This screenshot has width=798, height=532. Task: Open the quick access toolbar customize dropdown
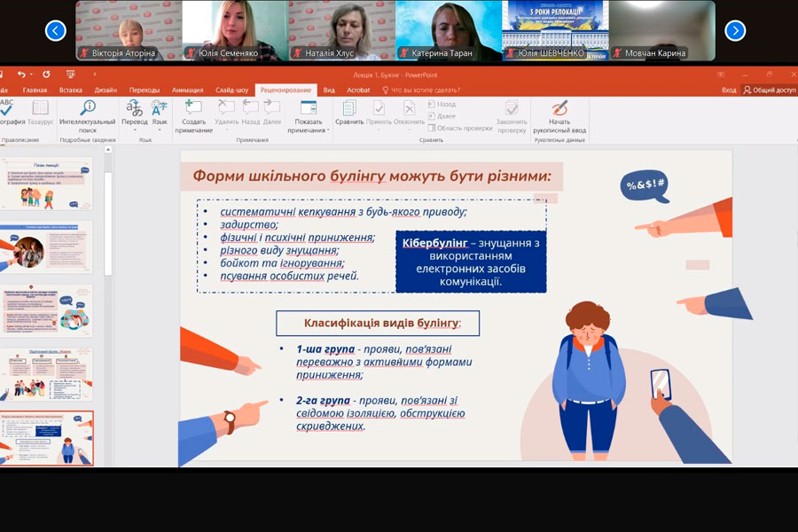pyautogui.click(x=95, y=74)
